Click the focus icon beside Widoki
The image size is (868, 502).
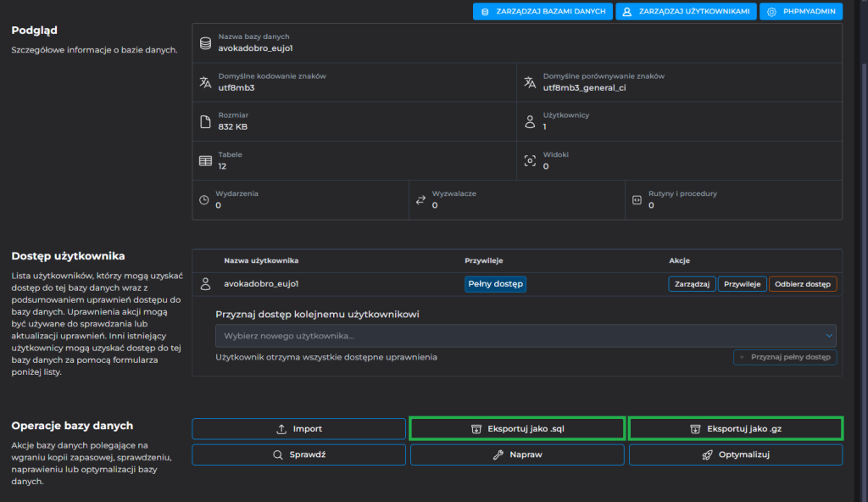coord(530,160)
